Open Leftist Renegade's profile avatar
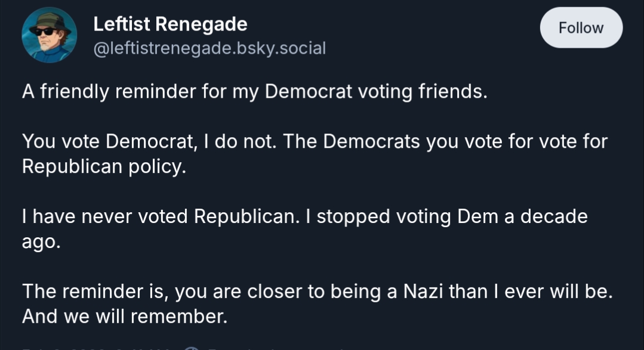The height and width of the screenshot is (350, 644). [49, 35]
